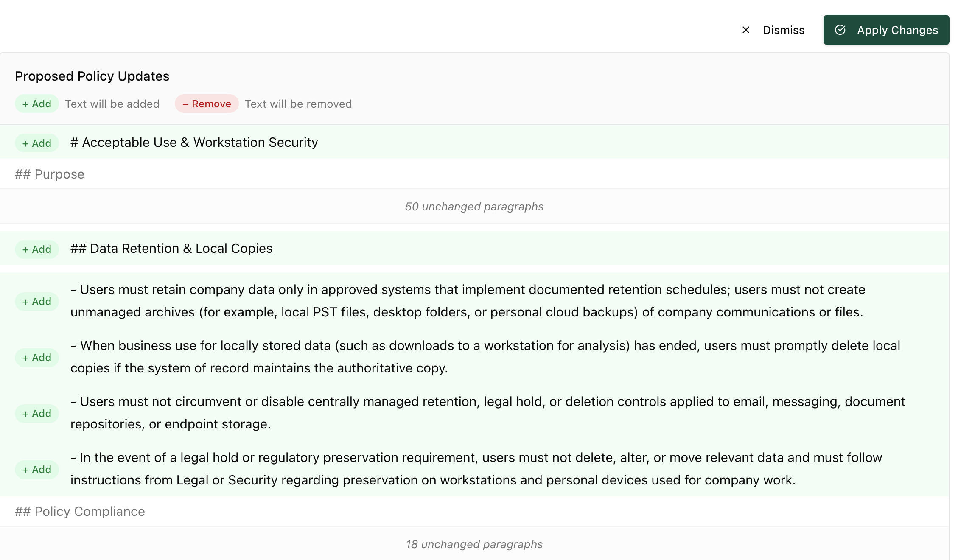Click the Purpose section heading

(x=50, y=174)
